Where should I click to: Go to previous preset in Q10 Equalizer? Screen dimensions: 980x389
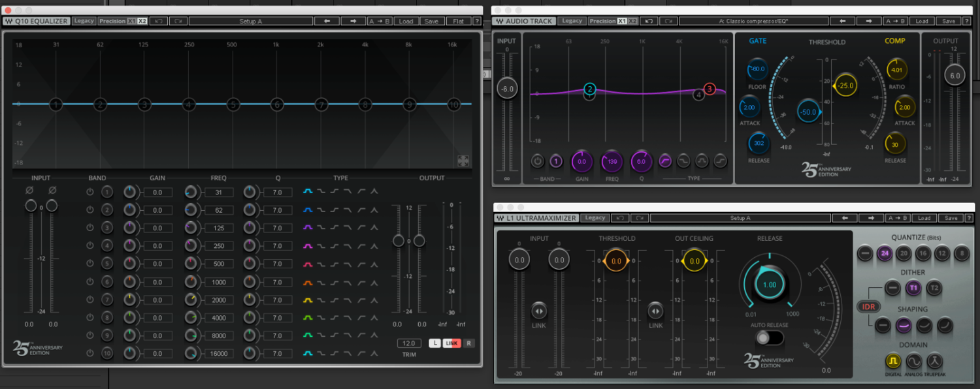(x=327, y=21)
